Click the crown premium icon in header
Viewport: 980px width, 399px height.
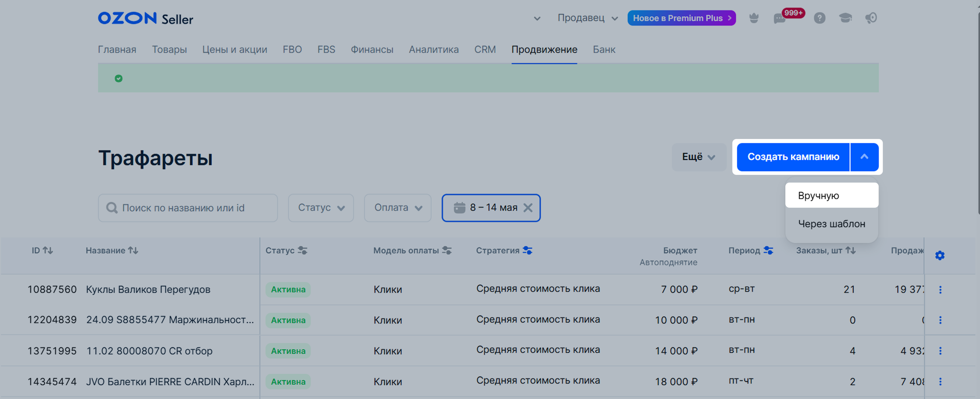click(x=754, y=18)
